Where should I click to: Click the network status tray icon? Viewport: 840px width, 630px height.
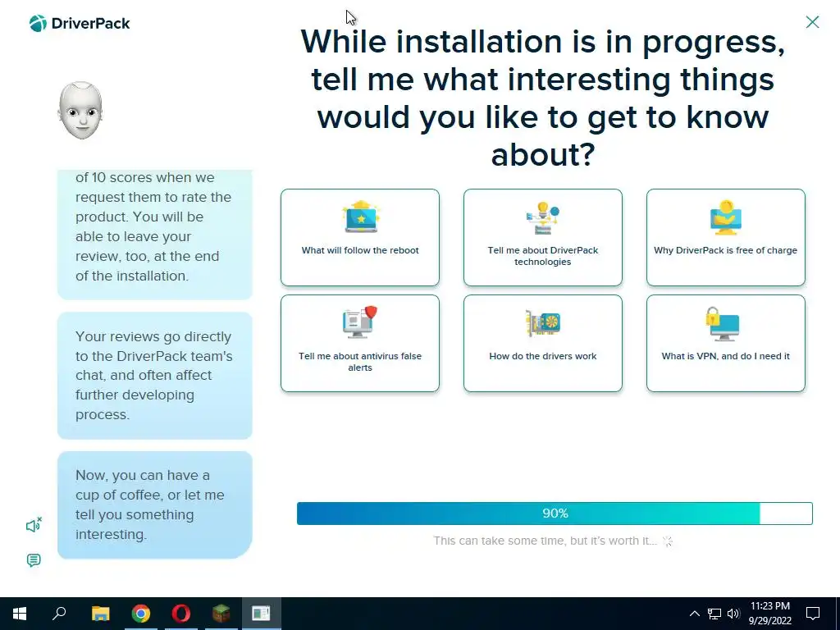714,614
